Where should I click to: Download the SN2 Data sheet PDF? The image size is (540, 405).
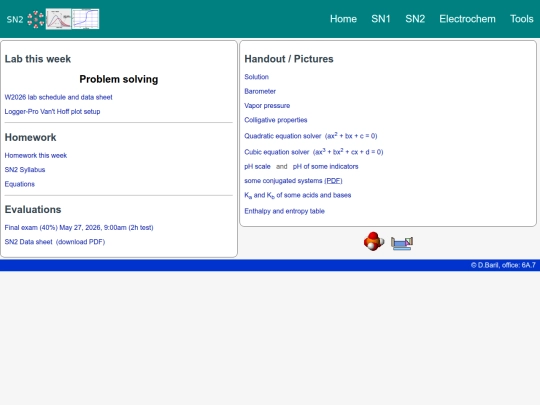coord(55,242)
